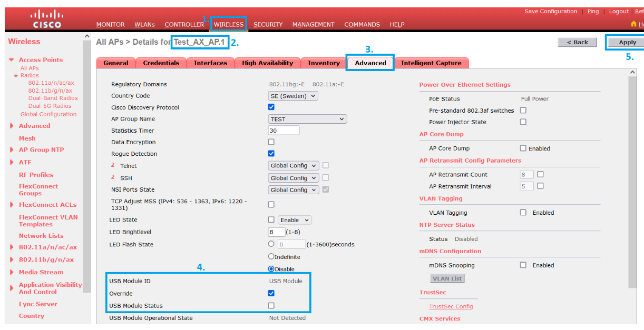Image resolution: width=644 pixels, height=330 pixels.
Task: Enable the AP Core Dump checkbox
Action: 523,148
